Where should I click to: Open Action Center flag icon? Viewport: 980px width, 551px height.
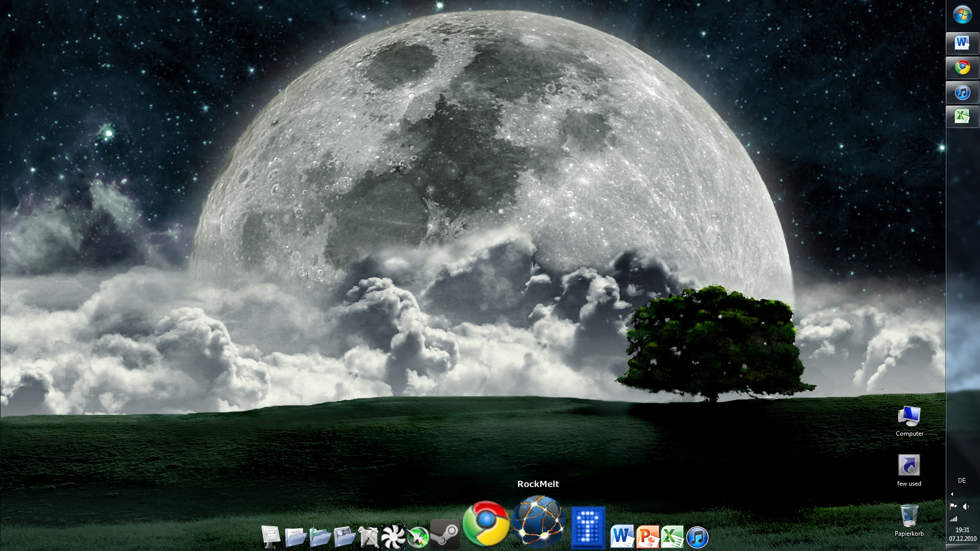coord(953,507)
